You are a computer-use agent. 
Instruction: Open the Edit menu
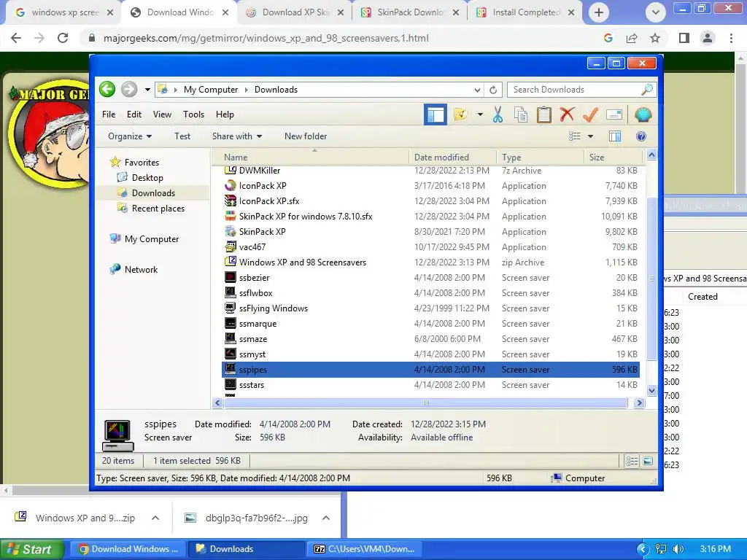coord(134,114)
